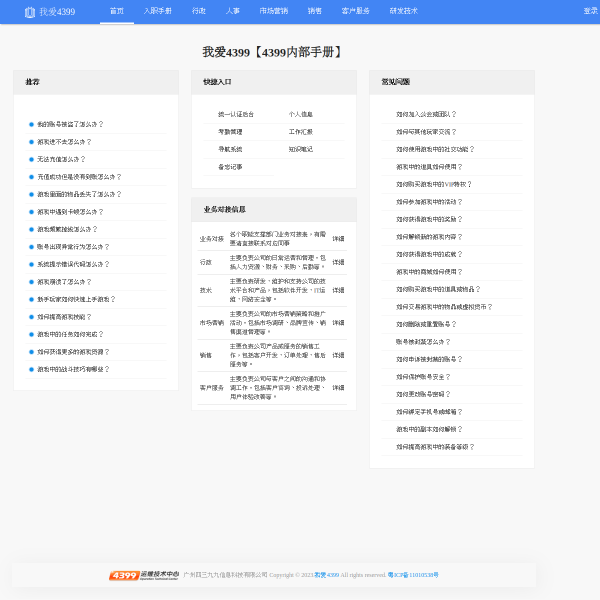Screen dimensions: 600x600
Task: Open 游戏中的任务如何完成？
Action: click(x=70, y=334)
